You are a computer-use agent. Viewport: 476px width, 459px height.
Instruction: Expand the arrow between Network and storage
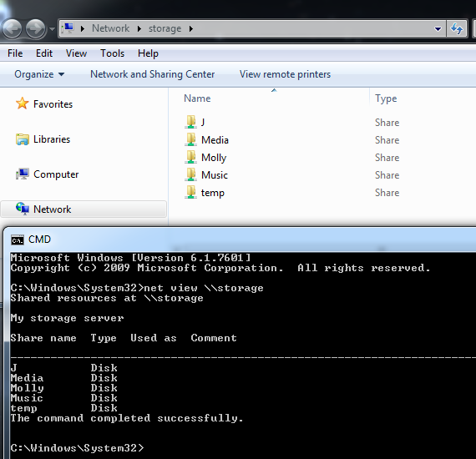coord(139,29)
